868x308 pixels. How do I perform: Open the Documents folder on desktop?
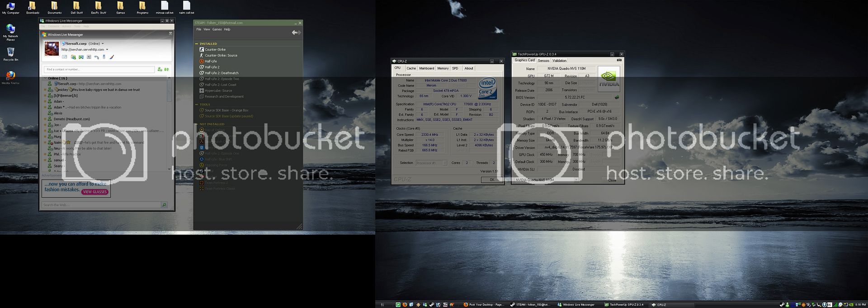coord(55,7)
